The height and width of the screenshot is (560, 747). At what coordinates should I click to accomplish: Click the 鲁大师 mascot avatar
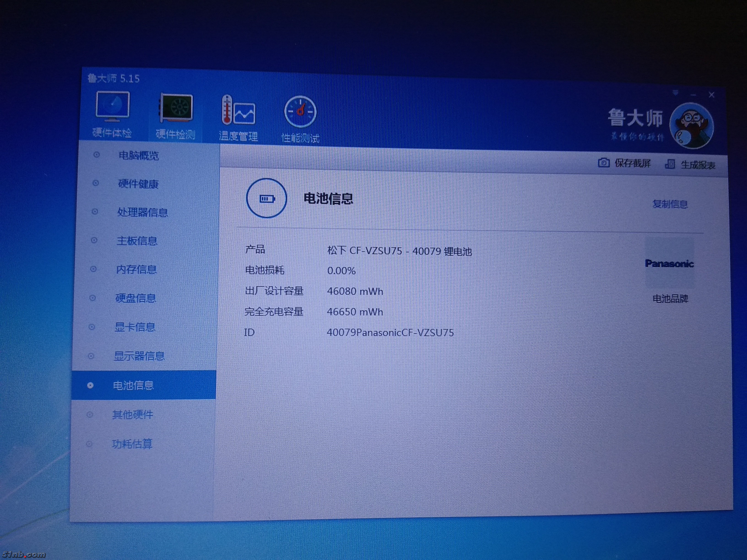(x=692, y=126)
